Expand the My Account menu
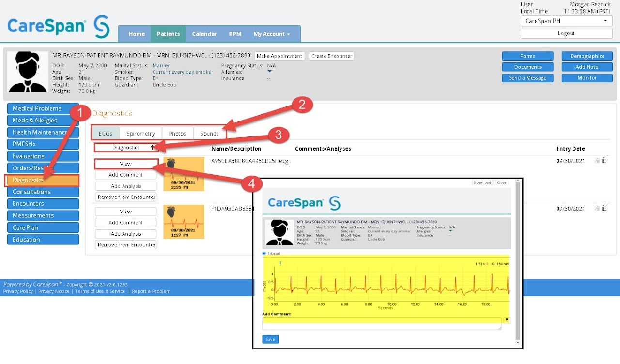The image size is (620, 364). pyautogui.click(x=272, y=34)
